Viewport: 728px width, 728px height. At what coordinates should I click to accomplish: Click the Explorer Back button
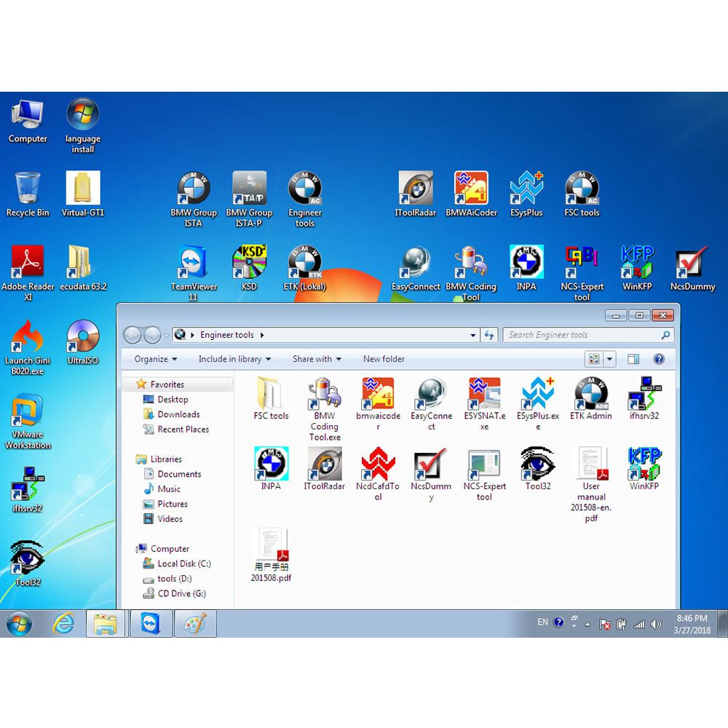pos(132,335)
